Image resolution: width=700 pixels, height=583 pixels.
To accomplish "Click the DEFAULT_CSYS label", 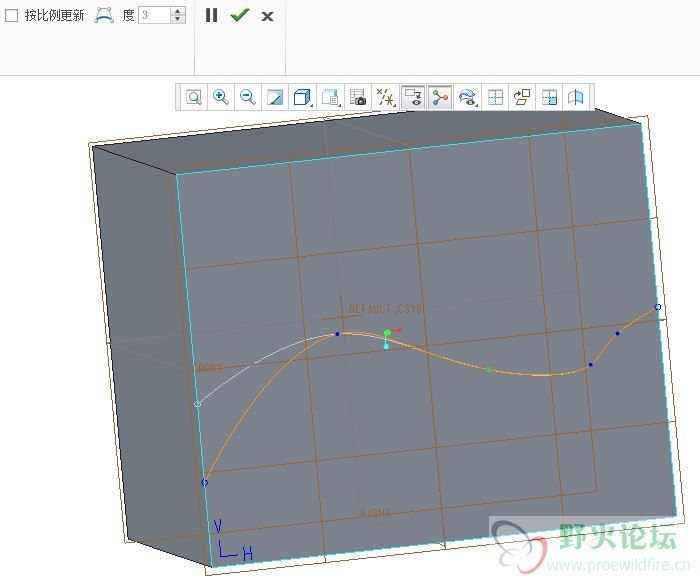I will [385, 308].
